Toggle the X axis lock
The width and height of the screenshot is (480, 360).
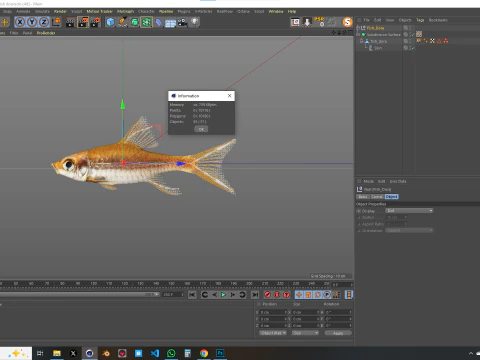20,22
